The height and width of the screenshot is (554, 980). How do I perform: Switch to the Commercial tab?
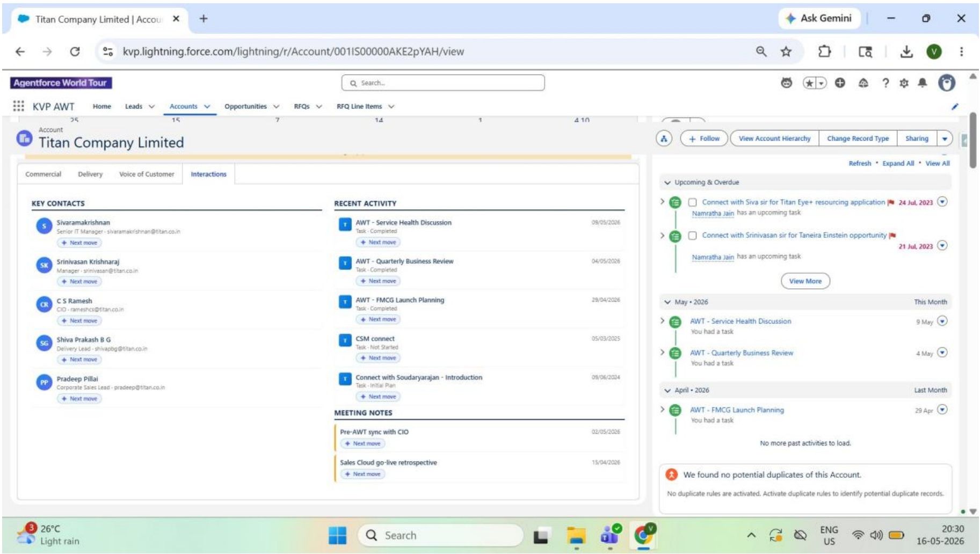coord(43,174)
